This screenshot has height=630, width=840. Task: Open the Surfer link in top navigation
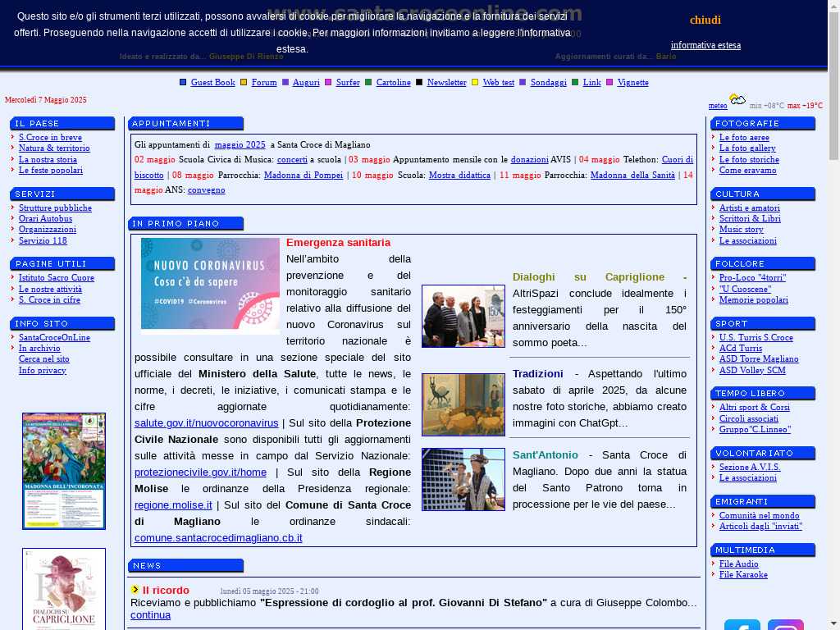point(348,83)
